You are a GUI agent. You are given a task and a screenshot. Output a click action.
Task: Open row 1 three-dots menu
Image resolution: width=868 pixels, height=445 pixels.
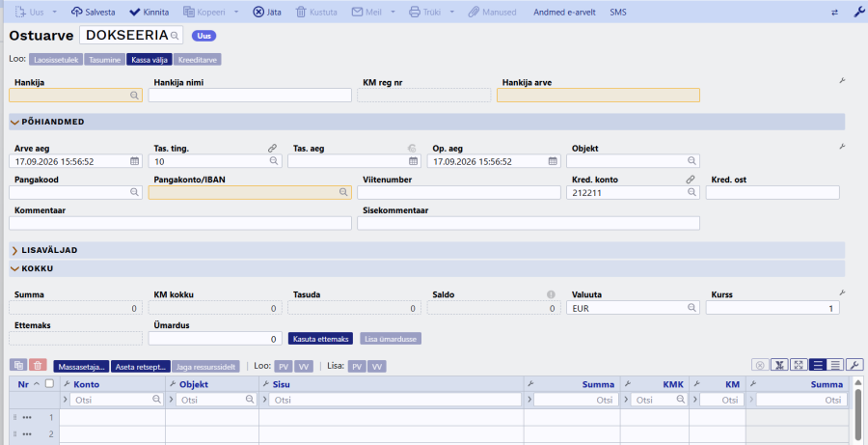[x=27, y=417]
